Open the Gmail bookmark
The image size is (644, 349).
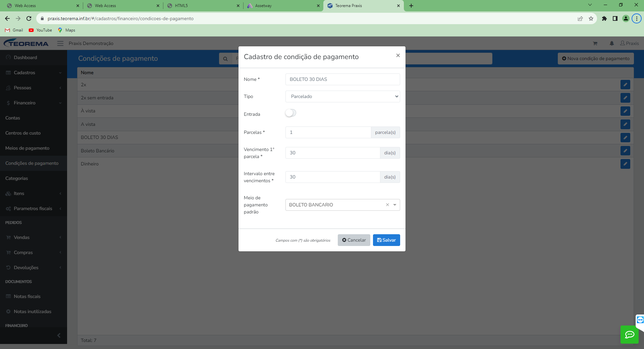pos(14,30)
